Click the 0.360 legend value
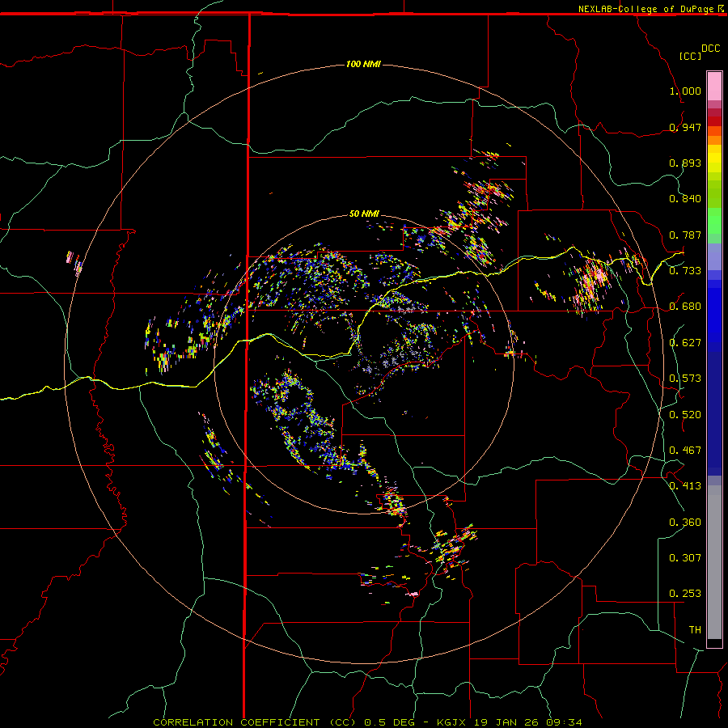Screen dimensions: 728x728 coord(685,523)
